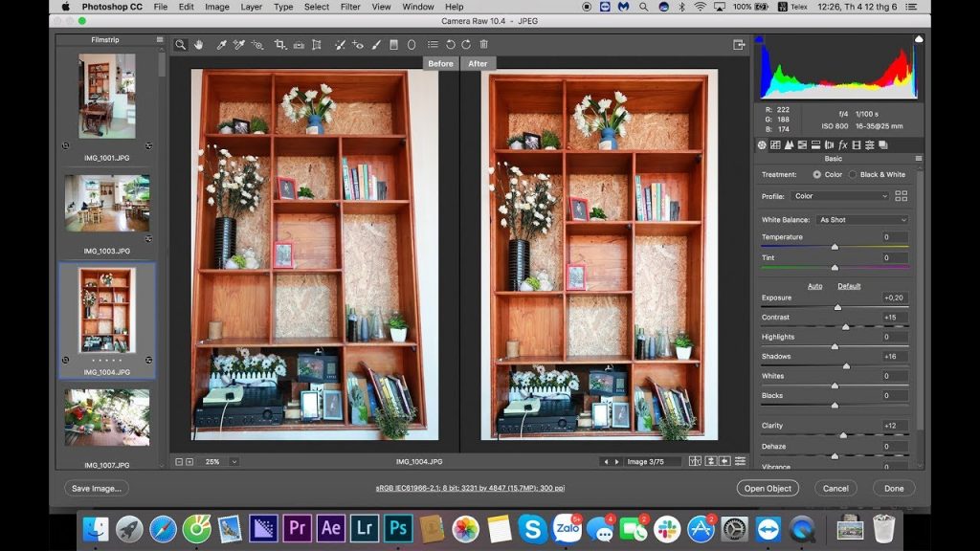The height and width of the screenshot is (551, 980).
Task: Open the Layer menu in the menu bar
Action: pyautogui.click(x=252, y=7)
